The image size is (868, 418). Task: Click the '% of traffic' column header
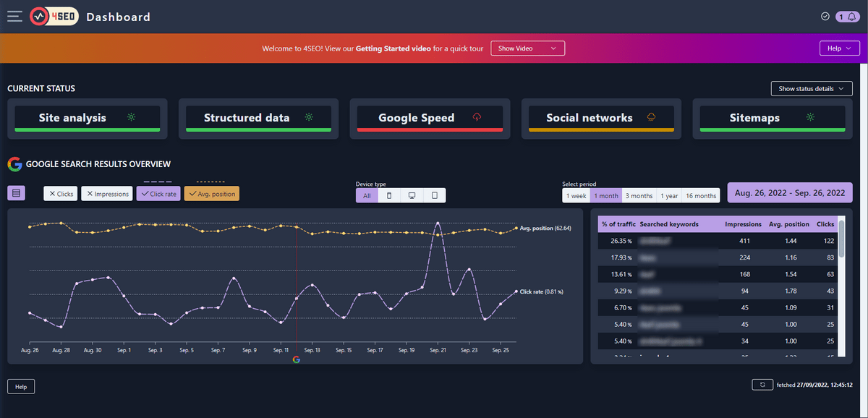coord(618,224)
